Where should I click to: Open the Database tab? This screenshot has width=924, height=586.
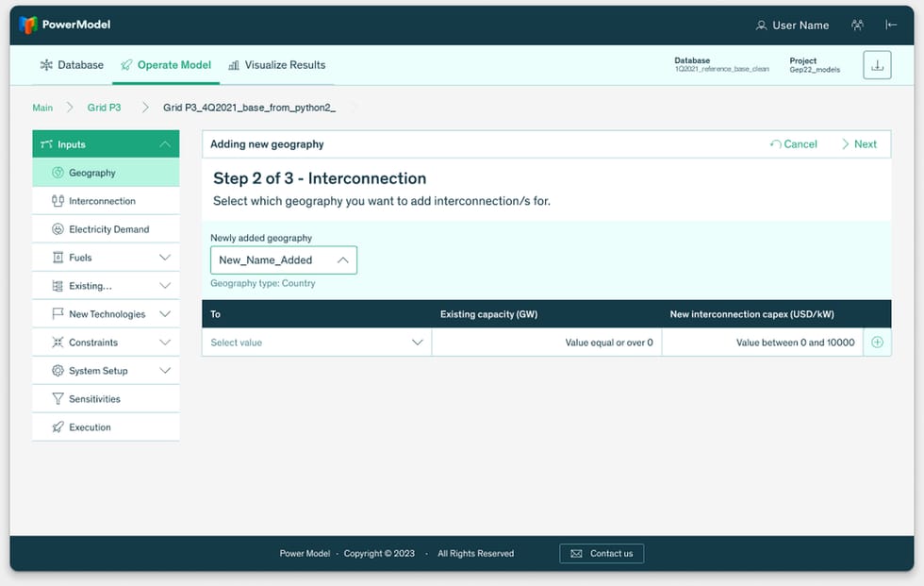click(72, 65)
